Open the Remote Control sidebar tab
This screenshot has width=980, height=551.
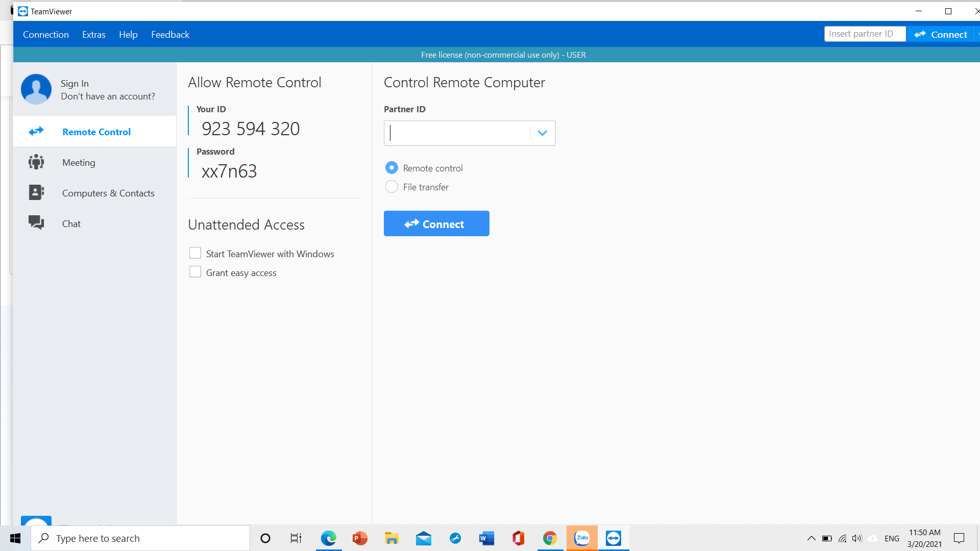95,132
